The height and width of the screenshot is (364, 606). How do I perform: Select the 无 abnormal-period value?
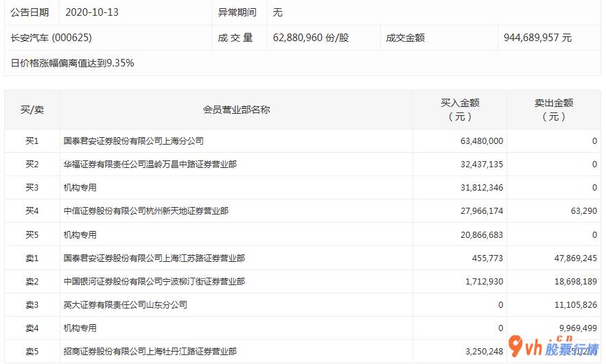tap(277, 12)
